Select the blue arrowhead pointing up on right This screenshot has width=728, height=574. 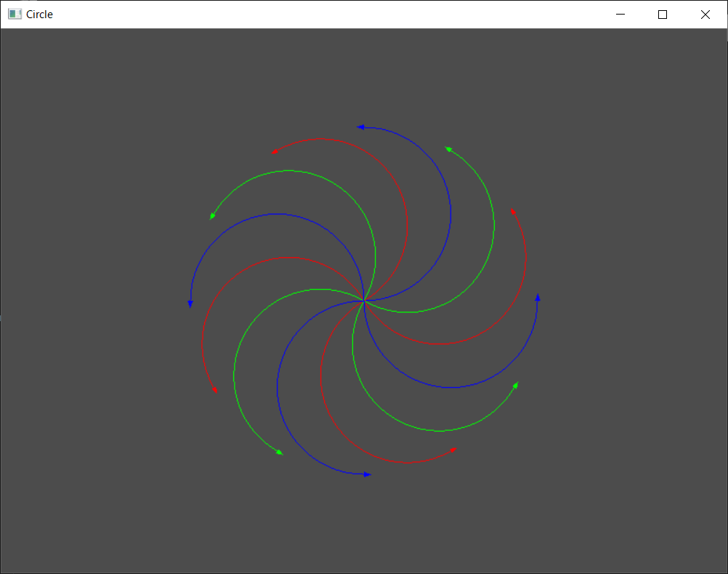(x=538, y=297)
